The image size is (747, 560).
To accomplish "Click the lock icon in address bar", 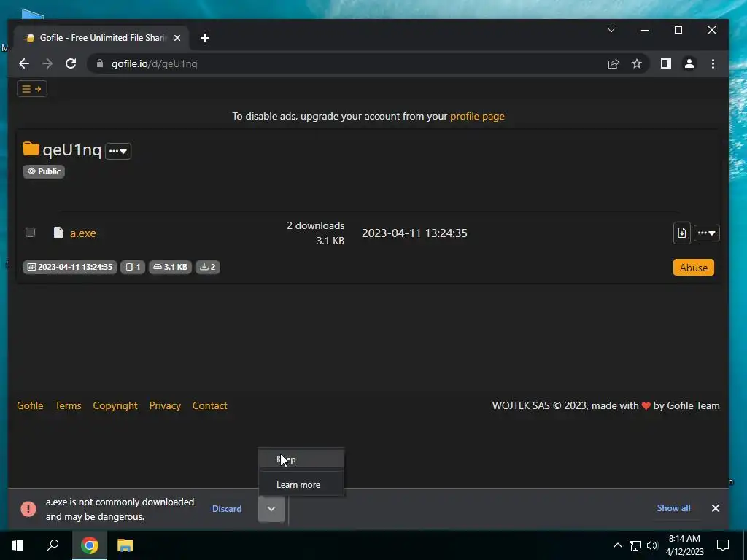I will (99, 63).
